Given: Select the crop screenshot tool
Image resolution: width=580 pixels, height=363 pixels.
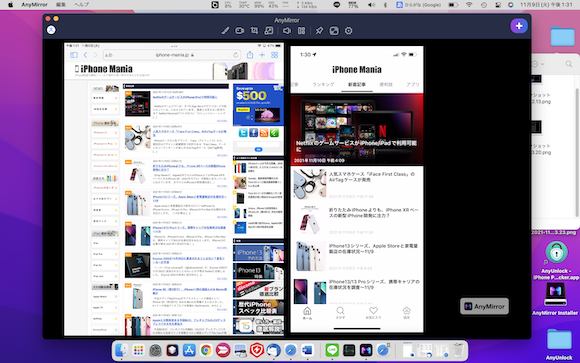Looking at the screenshot, I should click(x=254, y=31).
